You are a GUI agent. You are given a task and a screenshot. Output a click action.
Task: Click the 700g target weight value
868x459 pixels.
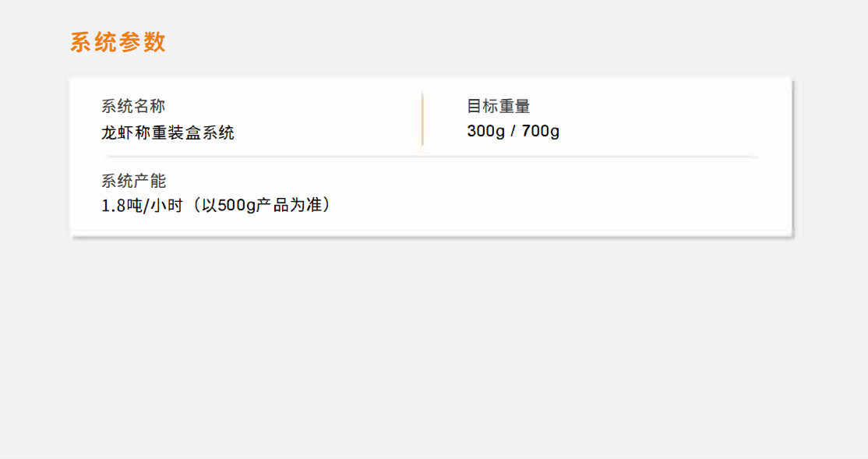point(540,131)
